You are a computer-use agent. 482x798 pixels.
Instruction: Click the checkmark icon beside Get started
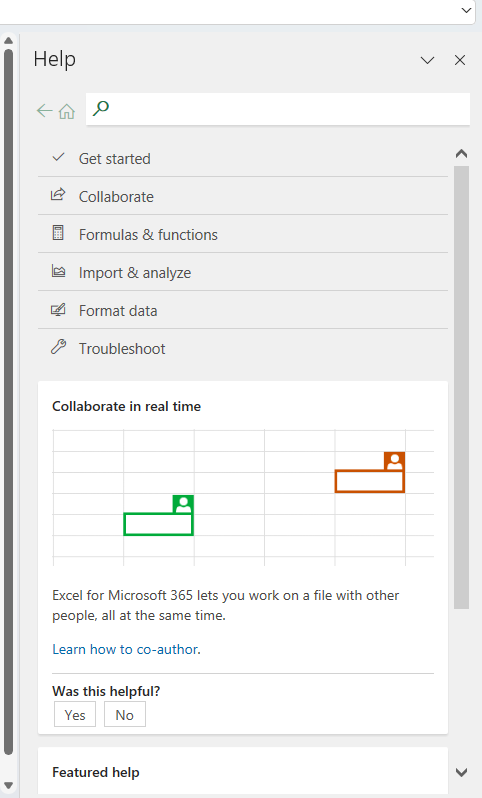[59, 157]
